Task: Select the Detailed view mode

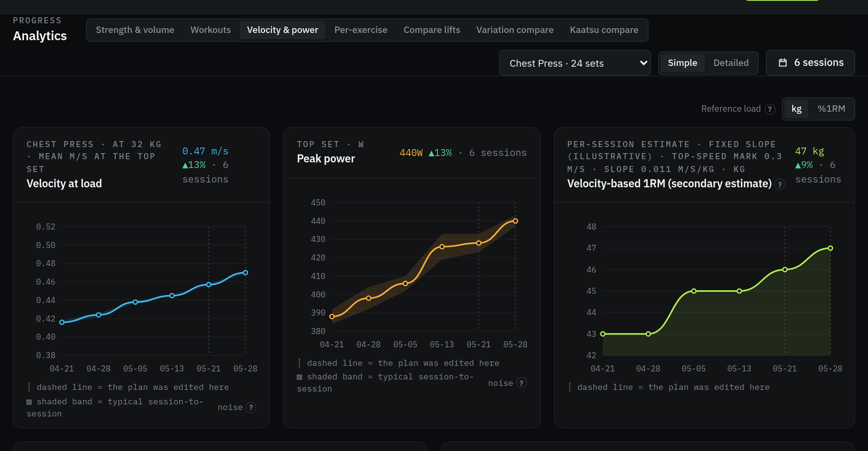Action: coord(731,63)
